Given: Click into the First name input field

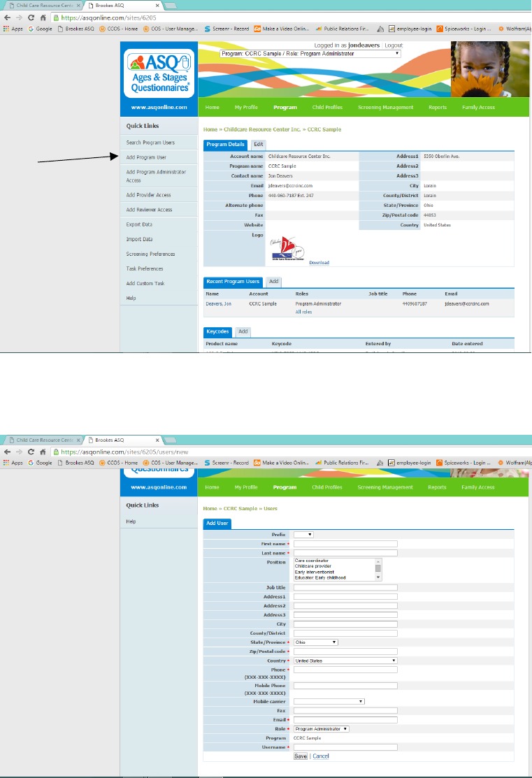Looking at the screenshot, I should click(345, 544).
